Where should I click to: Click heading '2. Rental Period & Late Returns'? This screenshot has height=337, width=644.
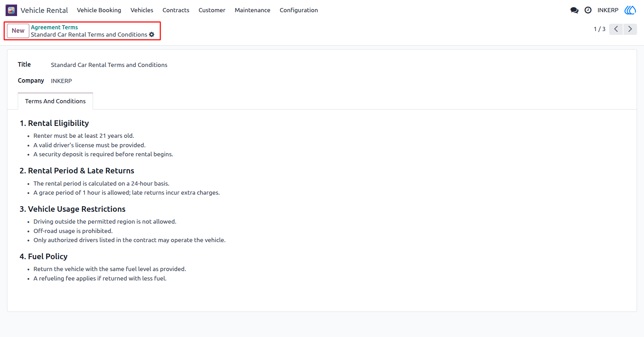click(77, 171)
